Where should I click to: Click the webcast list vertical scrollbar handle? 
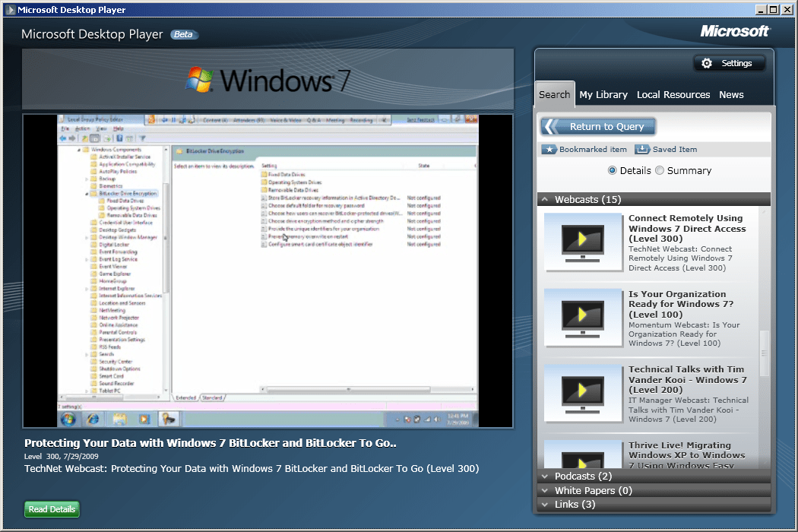pyautogui.click(x=764, y=353)
